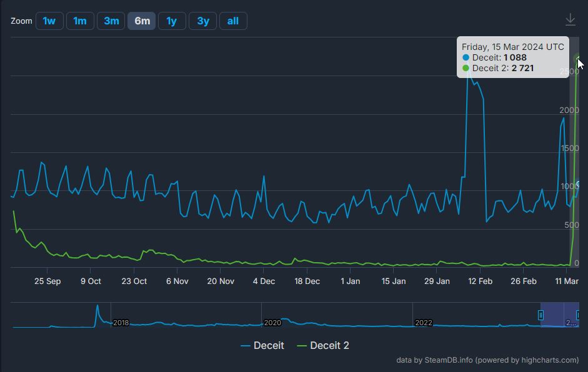Set zoom range to 1m
This screenshot has width=588, height=372.
[80, 21]
